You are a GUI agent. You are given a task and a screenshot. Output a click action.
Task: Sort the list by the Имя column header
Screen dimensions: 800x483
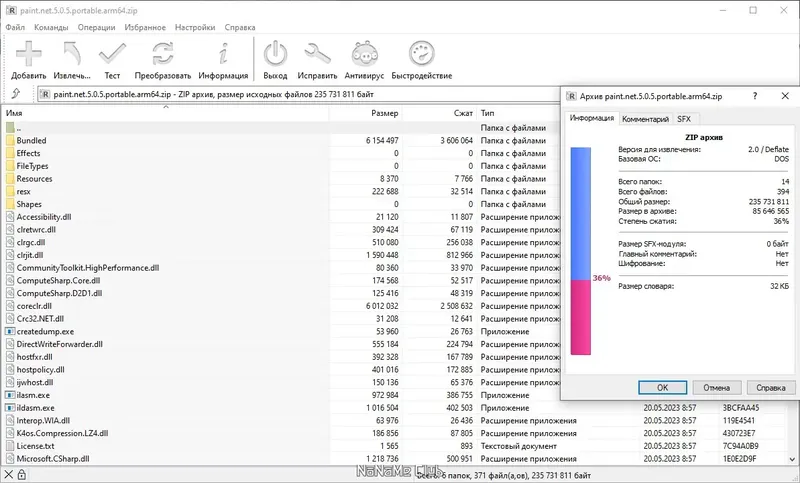[x=166, y=113]
